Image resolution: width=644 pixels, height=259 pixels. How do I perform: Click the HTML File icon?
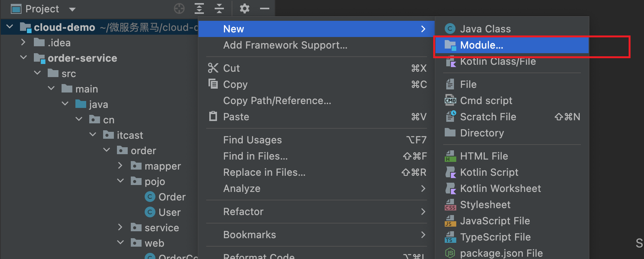[450, 156]
